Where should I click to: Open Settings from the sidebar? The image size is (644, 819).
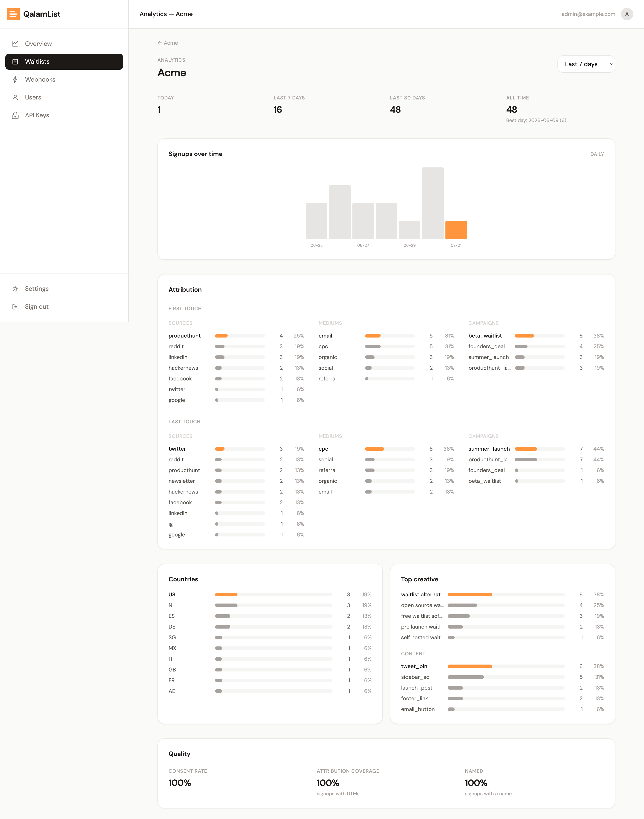pyautogui.click(x=64, y=289)
